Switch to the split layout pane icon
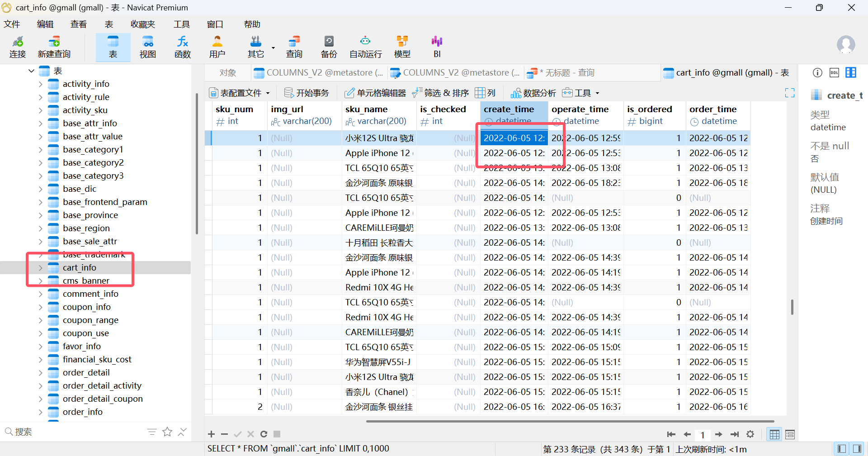This screenshot has width=868, height=456. 851,72
